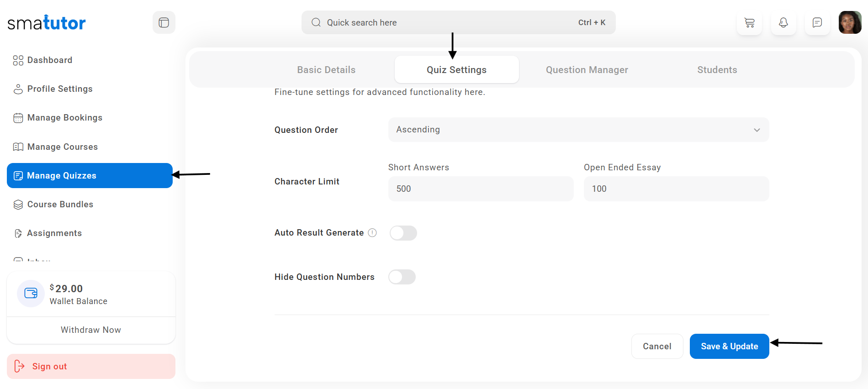The width and height of the screenshot is (868, 389).
Task: Click the Auto Result Generate info icon
Action: pos(372,233)
